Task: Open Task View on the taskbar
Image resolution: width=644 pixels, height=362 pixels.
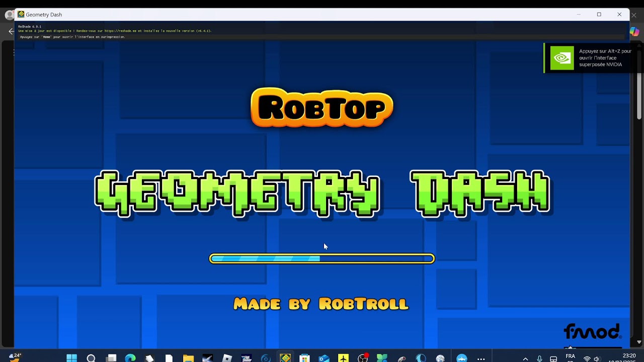Action: point(111,358)
